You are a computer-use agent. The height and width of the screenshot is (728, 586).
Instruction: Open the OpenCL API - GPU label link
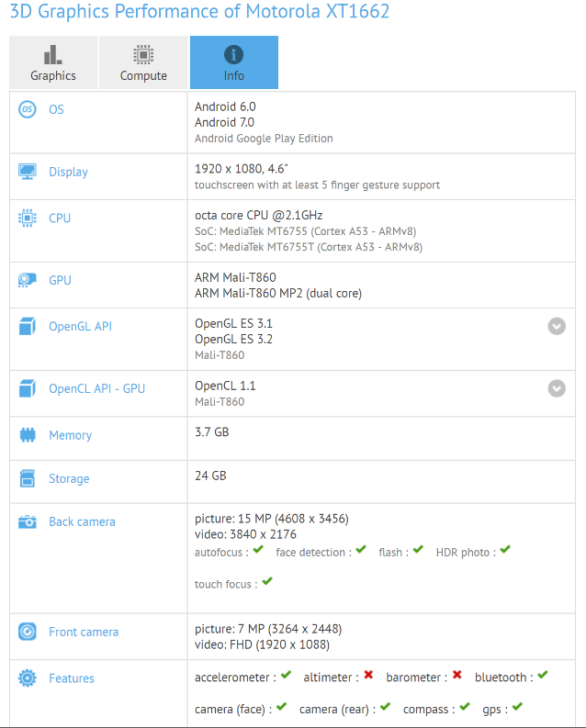(x=97, y=388)
